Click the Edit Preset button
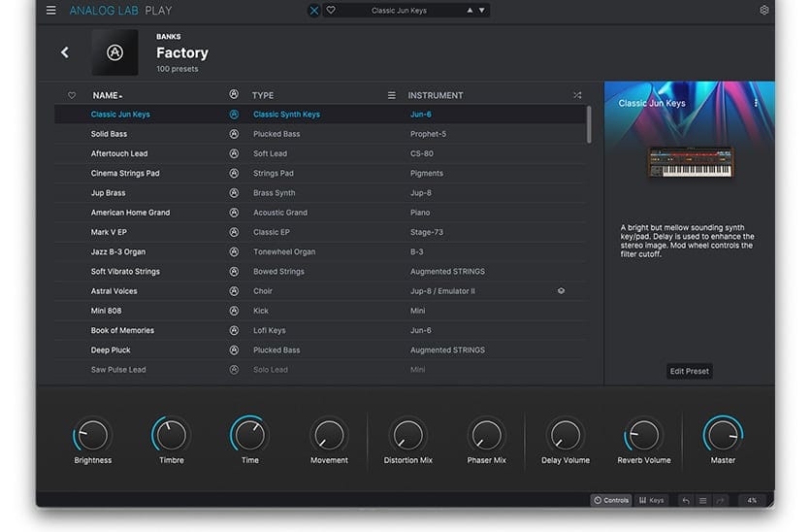Screen dimensions: 812x532 [689, 371]
